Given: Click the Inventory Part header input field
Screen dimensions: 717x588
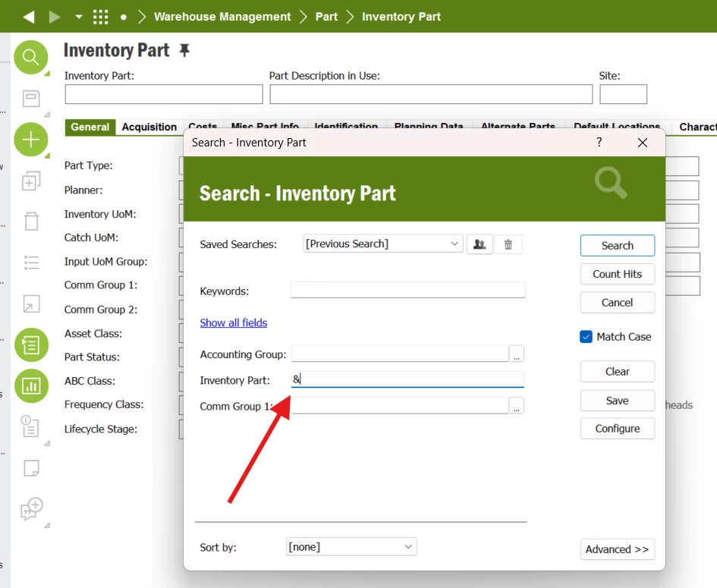Looking at the screenshot, I should click(x=164, y=94).
